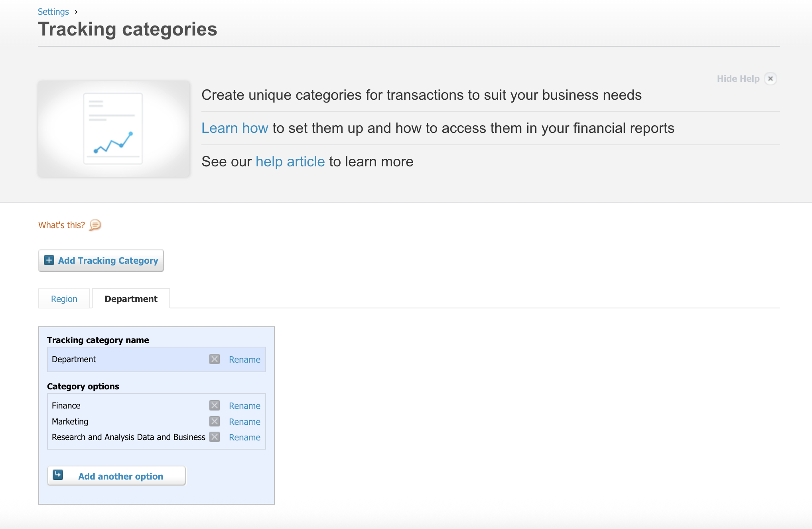Click the Hide Help text

click(738, 79)
